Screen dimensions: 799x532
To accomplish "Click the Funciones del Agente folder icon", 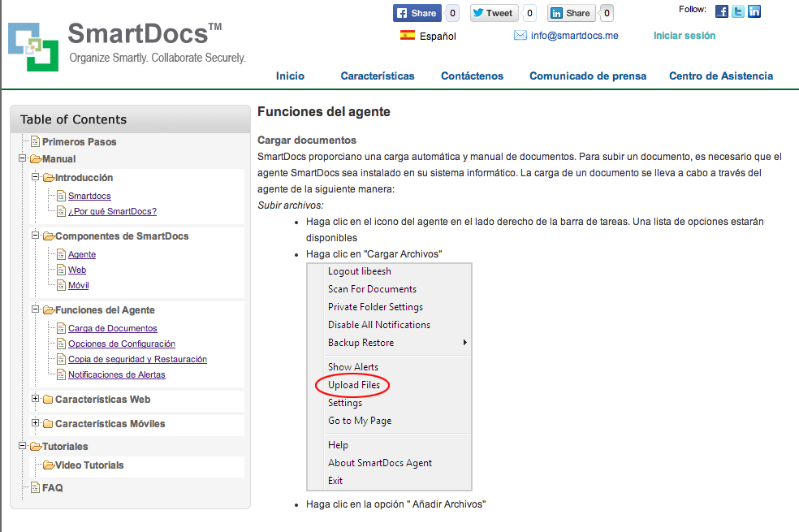I will pyautogui.click(x=49, y=310).
